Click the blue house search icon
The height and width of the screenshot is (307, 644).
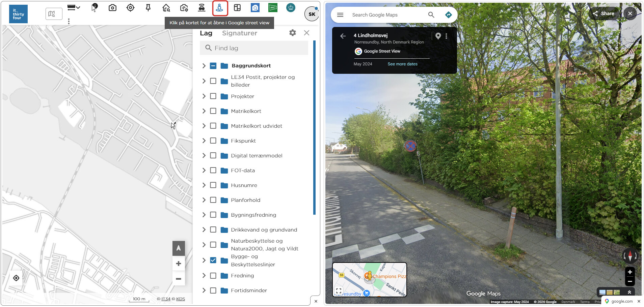[x=255, y=7]
